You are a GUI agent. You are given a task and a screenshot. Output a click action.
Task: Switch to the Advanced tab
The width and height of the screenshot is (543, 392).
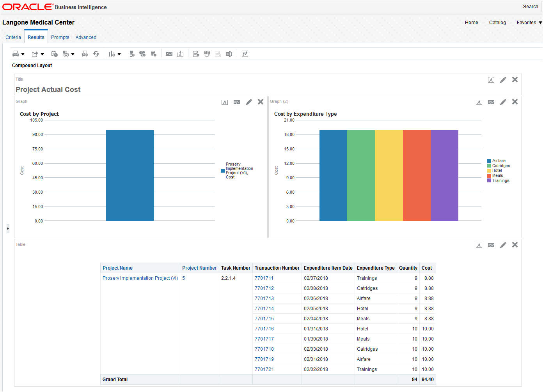tap(86, 37)
